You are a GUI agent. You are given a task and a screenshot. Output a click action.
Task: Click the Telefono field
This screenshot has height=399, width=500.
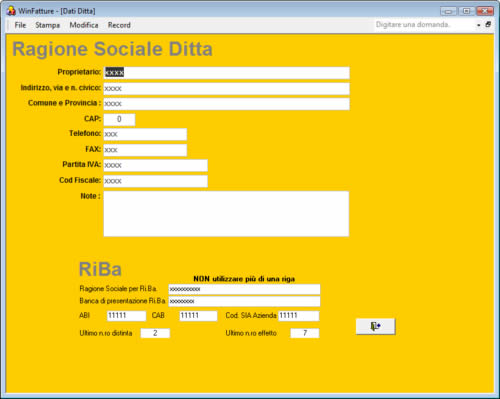[145, 134]
